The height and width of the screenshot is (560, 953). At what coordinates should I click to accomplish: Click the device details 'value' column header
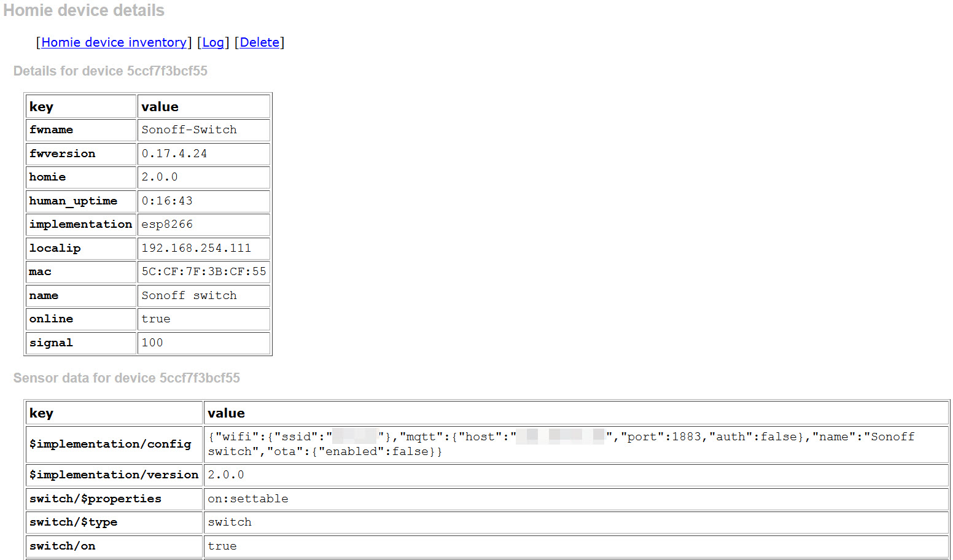coord(204,107)
